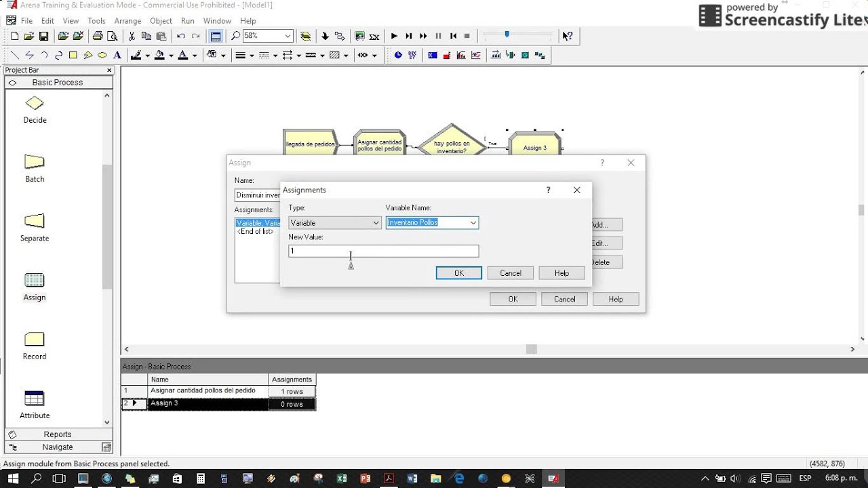
Task: Open the View menu
Action: click(71, 21)
